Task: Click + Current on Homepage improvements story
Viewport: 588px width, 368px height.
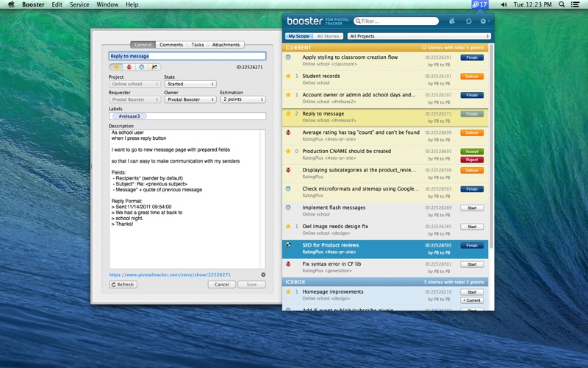Action: [x=472, y=300]
